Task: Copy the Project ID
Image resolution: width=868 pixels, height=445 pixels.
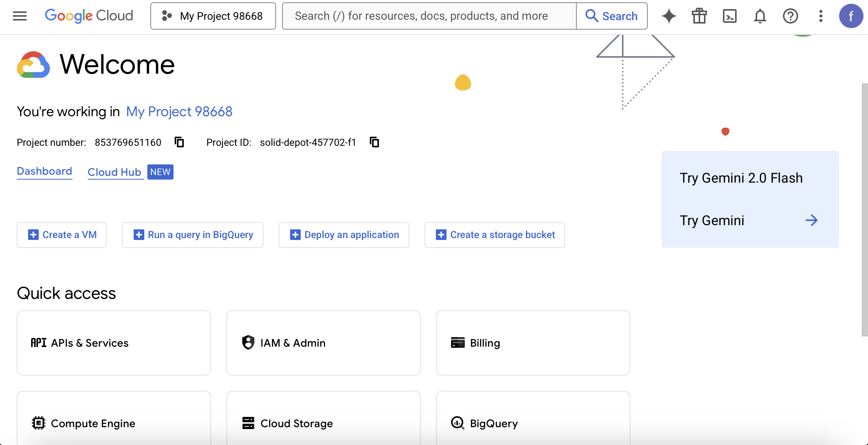Action: coord(374,142)
